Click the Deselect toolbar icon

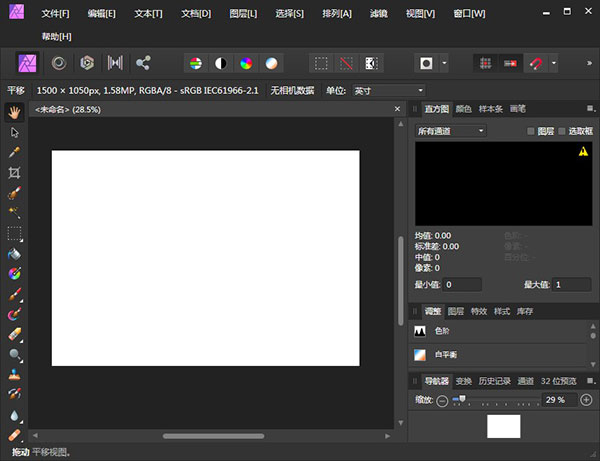[346, 64]
